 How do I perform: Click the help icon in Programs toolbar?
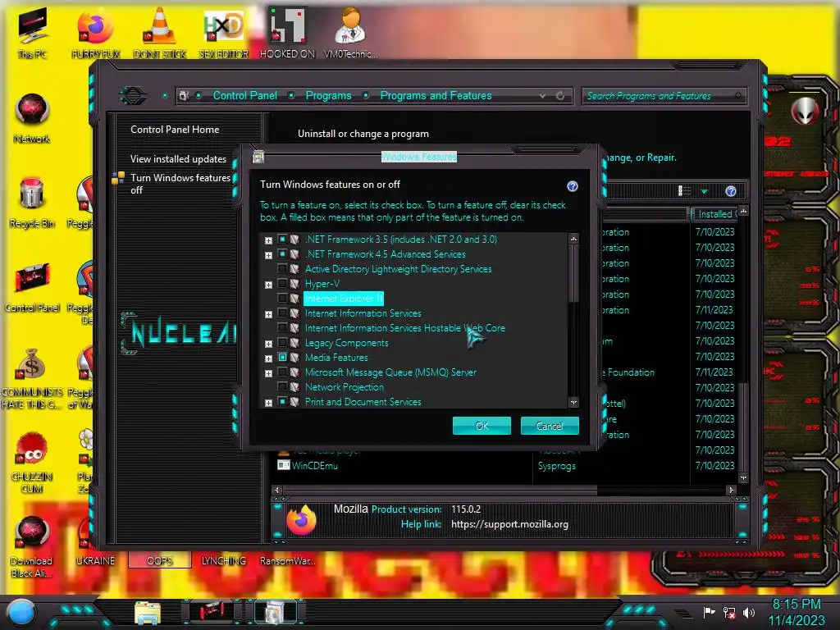(731, 191)
